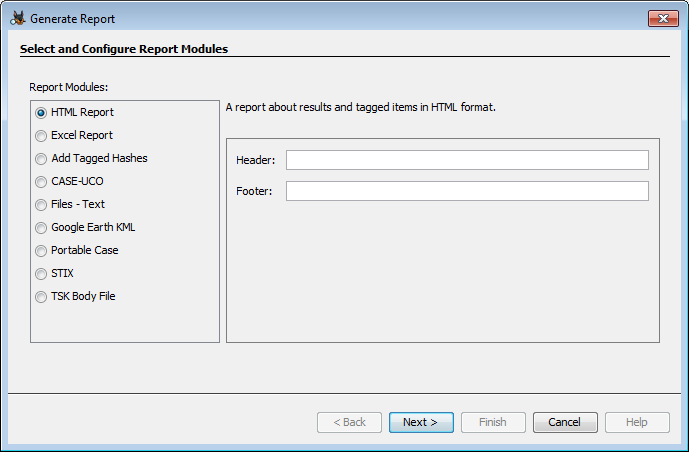This screenshot has height=452, width=689.
Task: Close the Generate Report dialog window
Action: 662,18
